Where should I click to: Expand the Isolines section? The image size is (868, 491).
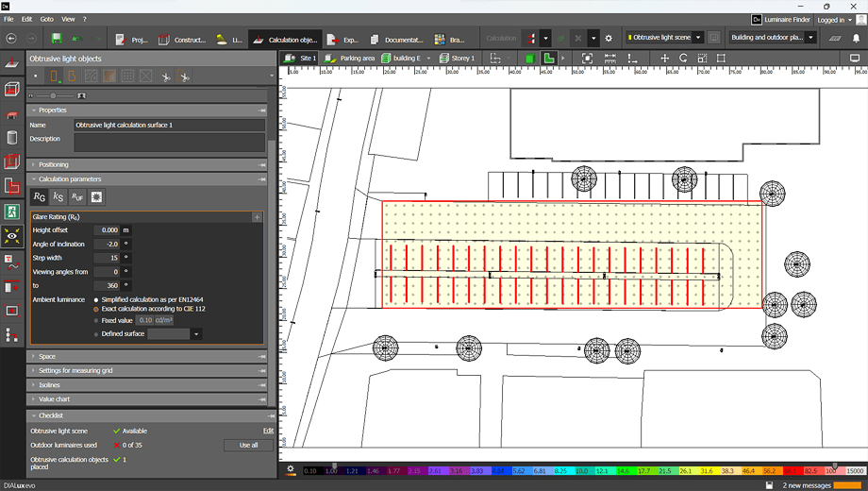[49, 385]
